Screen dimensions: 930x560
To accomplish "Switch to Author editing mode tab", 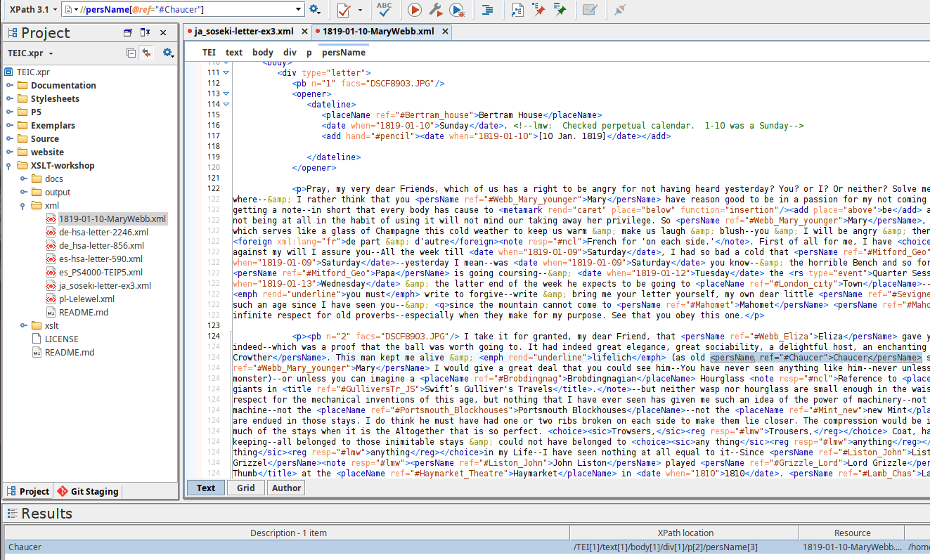I will [286, 488].
